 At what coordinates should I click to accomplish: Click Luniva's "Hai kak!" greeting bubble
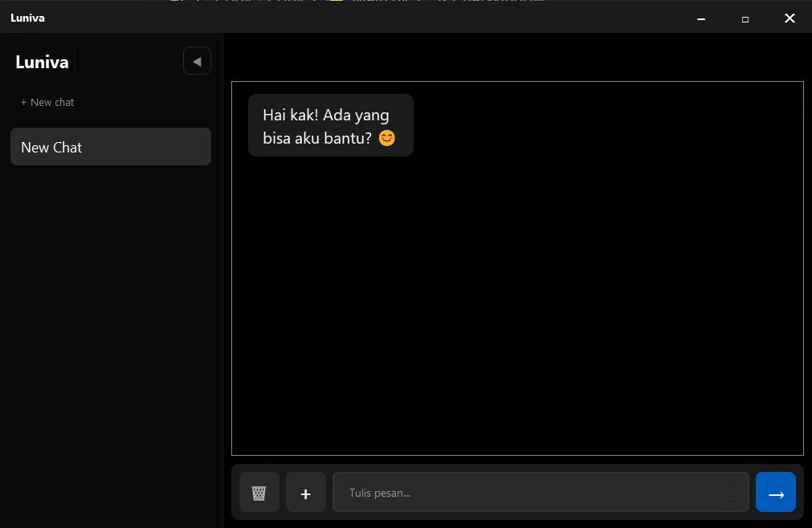pyautogui.click(x=330, y=125)
